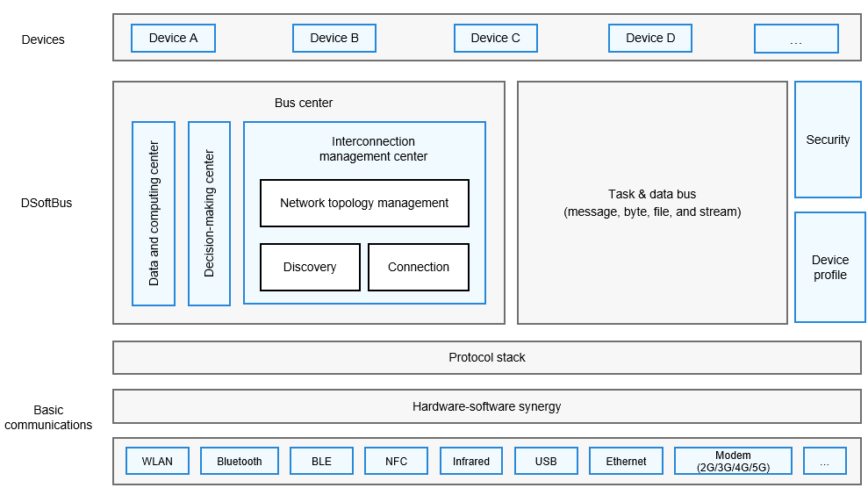The height and width of the screenshot is (495, 868).
Task: Click the Connection block
Action: pos(418,267)
